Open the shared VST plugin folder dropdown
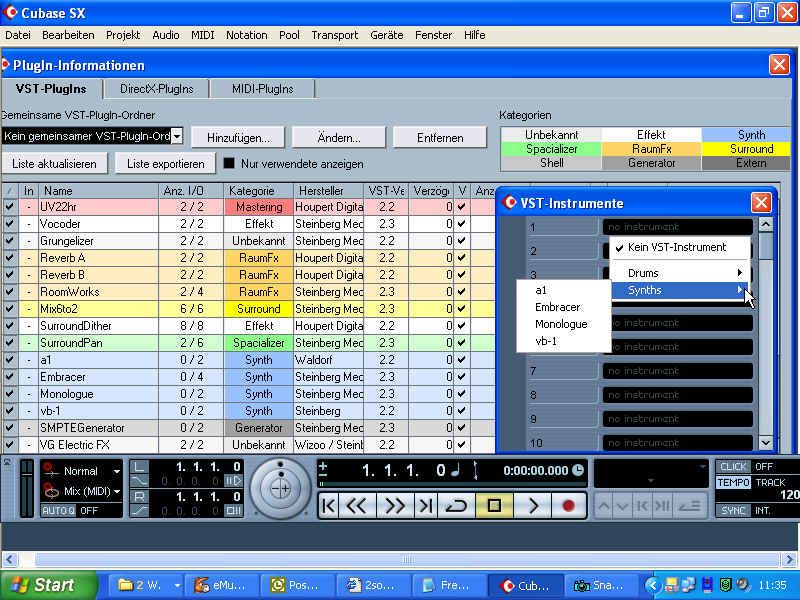This screenshot has width=800, height=600. tap(176, 136)
